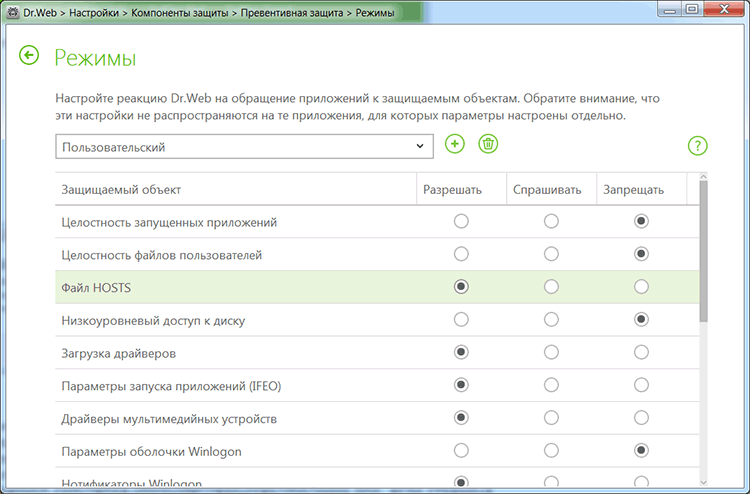Set Параметры запуска приложений (IFEO) to Разрешать

click(x=461, y=385)
